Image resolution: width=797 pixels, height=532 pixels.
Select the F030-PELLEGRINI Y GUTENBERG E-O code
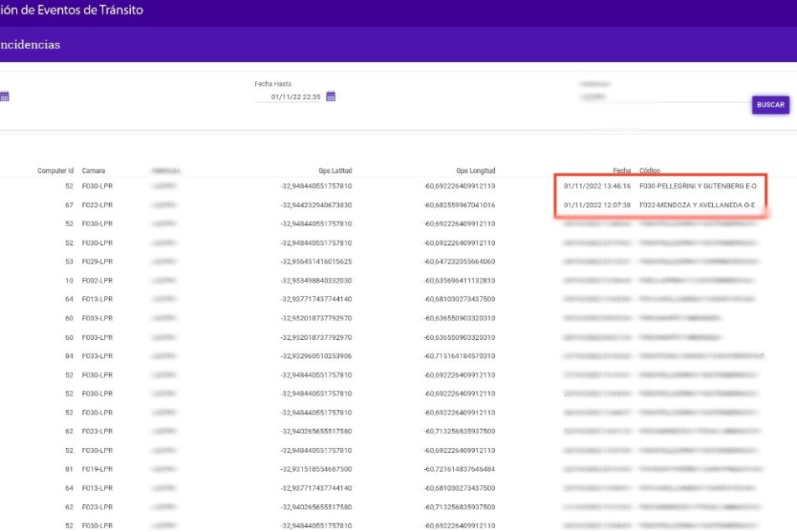[x=697, y=185]
